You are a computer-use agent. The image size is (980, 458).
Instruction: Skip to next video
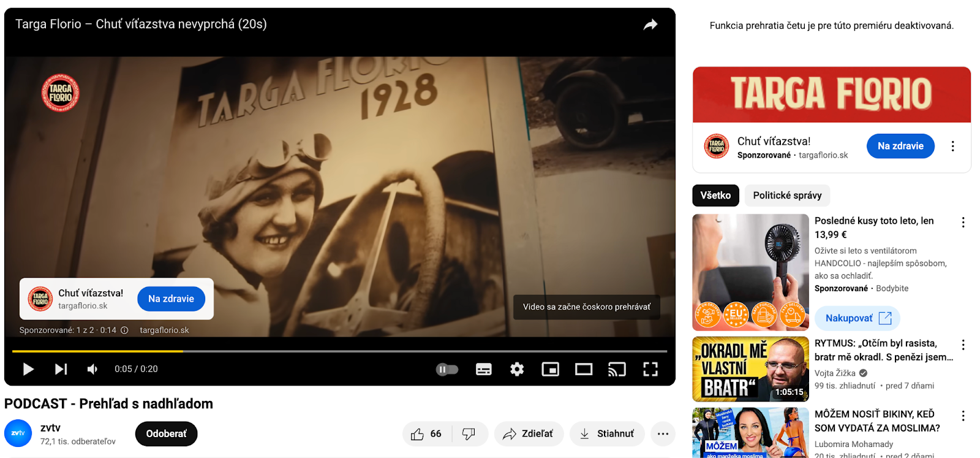coord(61,369)
